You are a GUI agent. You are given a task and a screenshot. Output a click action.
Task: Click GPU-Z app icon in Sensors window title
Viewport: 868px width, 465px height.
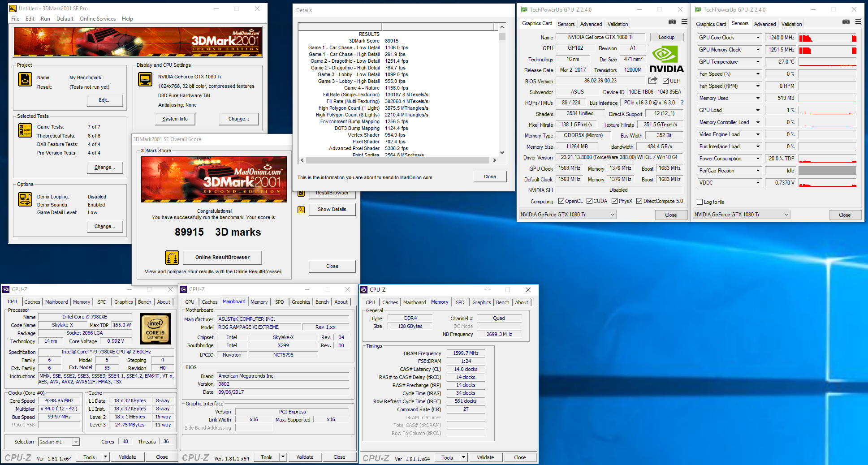698,9
